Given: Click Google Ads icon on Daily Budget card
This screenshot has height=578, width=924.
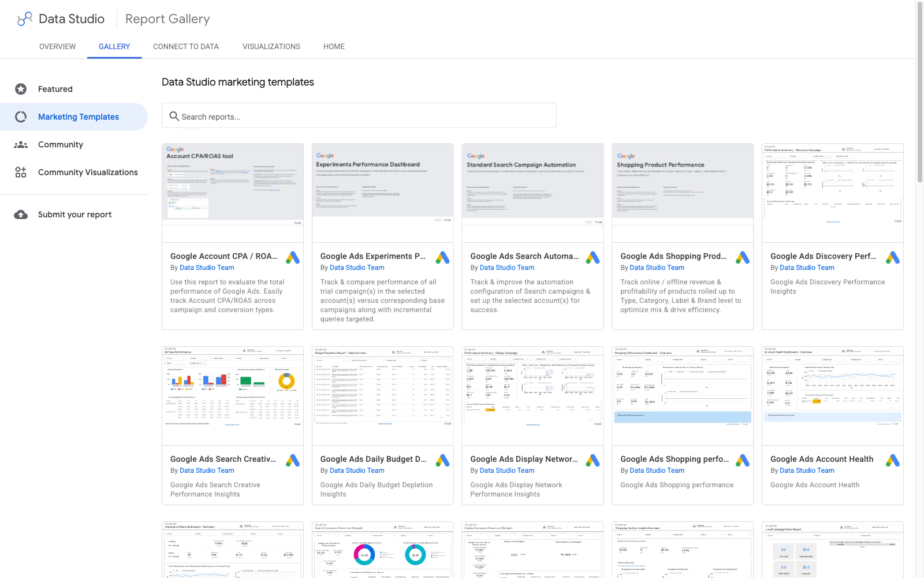Looking at the screenshot, I should [x=443, y=461].
